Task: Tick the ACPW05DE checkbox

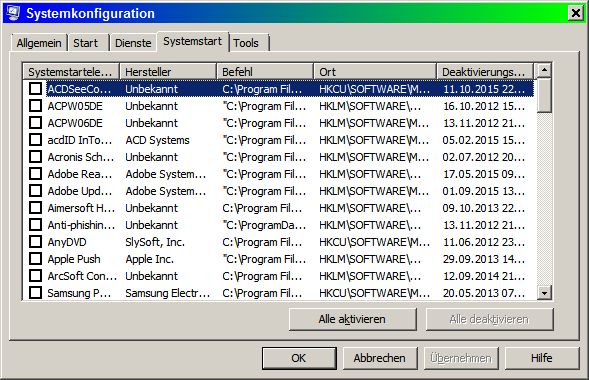Action: [x=36, y=106]
